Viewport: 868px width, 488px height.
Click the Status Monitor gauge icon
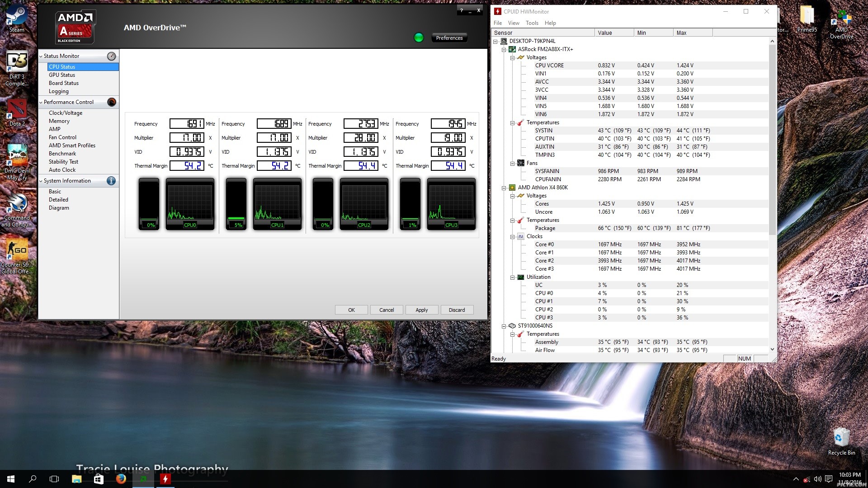pyautogui.click(x=112, y=56)
